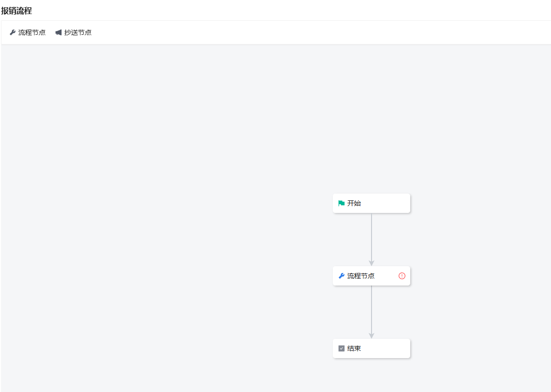Image resolution: width=551 pixels, height=392 pixels.
Task: Select the 开始 node text label
Action: [x=354, y=203]
